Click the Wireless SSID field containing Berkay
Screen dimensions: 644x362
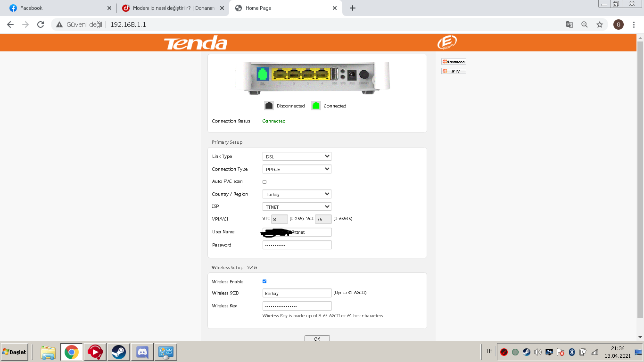(x=297, y=293)
